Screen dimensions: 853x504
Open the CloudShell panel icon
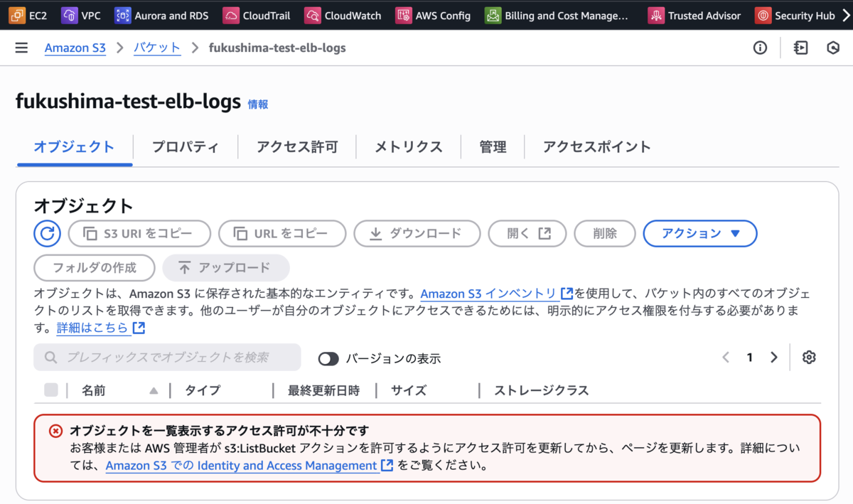800,48
